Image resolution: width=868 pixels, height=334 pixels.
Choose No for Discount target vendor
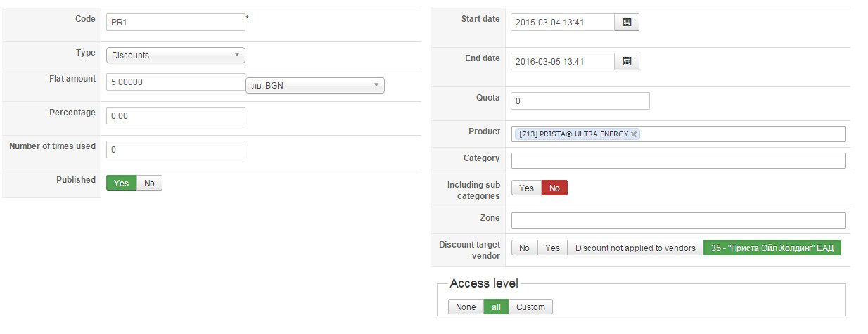tap(524, 248)
